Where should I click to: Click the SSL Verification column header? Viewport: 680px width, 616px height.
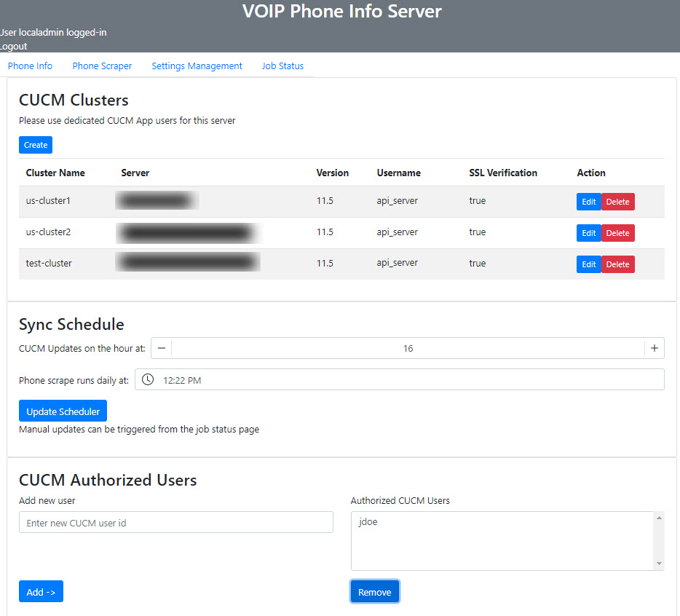pos(503,173)
